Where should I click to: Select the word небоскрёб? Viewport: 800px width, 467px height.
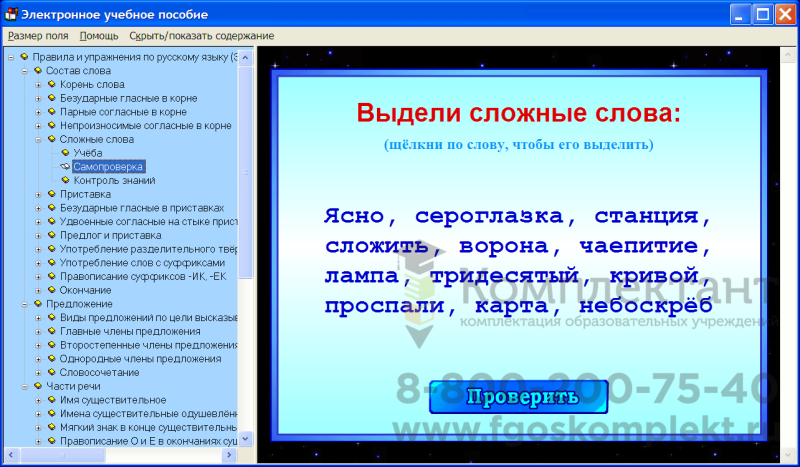click(x=645, y=306)
